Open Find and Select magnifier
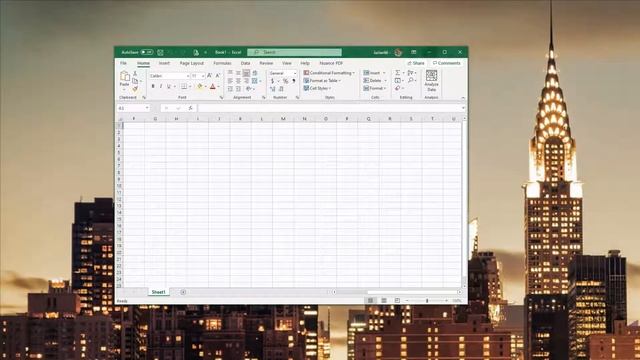The width and height of the screenshot is (640, 360). tap(411, 80)
